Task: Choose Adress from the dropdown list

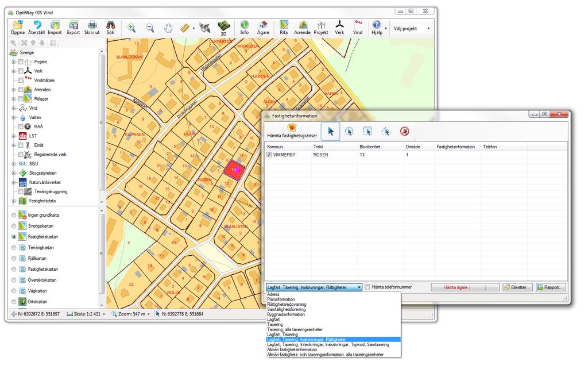Action: tap(273, 294)
